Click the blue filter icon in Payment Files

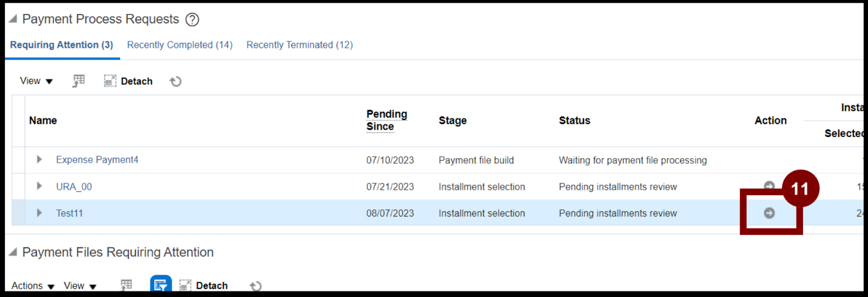(x=161, y=285)
